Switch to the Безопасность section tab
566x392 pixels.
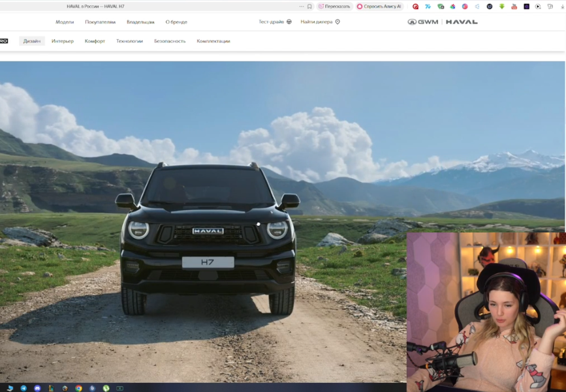coord(170,41)
